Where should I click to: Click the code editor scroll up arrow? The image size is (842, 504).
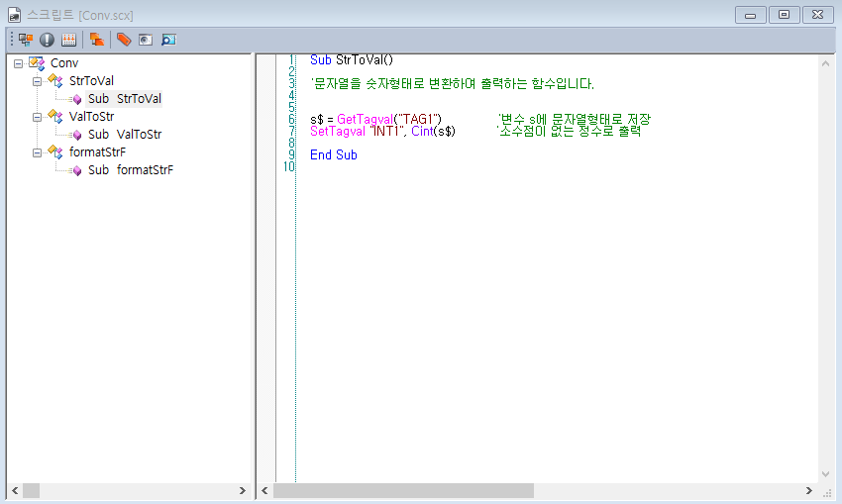click(x=826, y=63)
